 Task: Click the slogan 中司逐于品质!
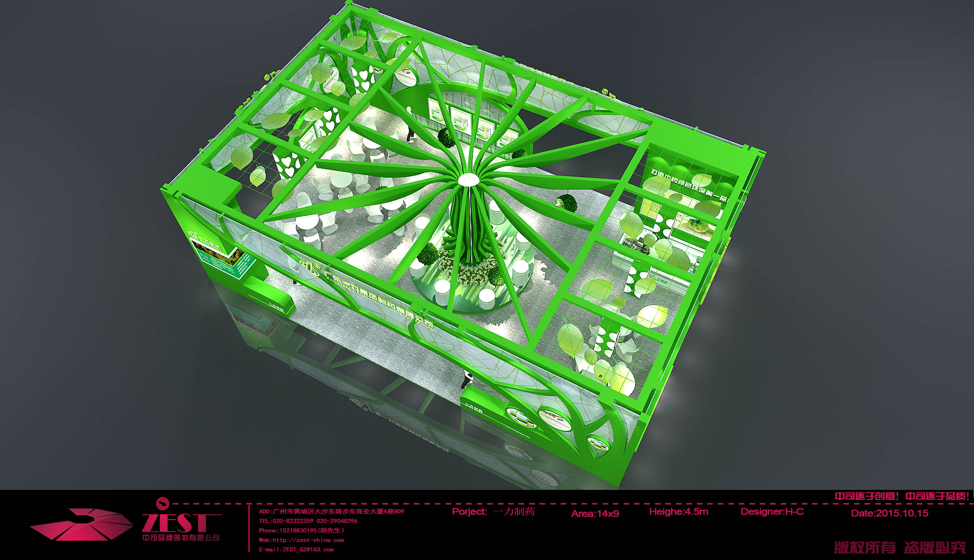[937, 496]
